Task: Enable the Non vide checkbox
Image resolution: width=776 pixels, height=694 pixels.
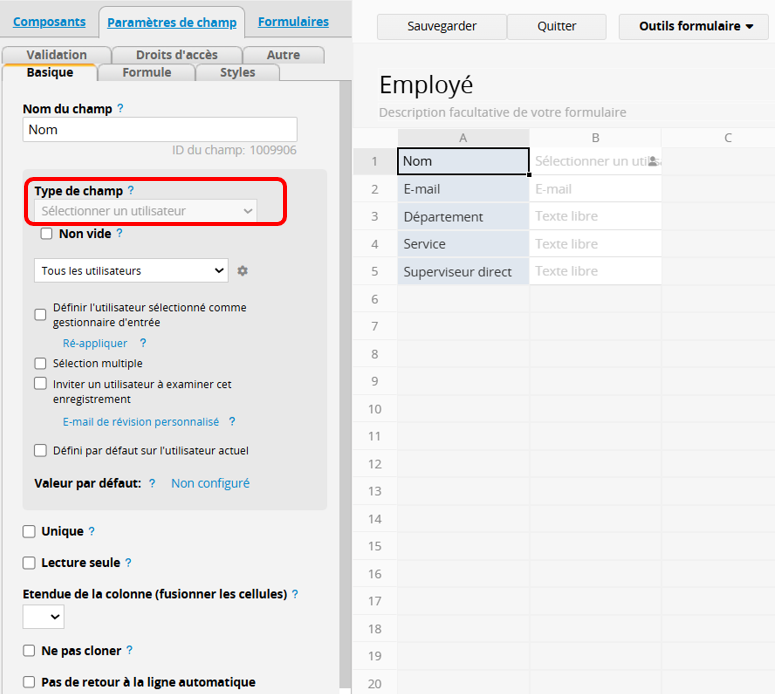Action: pos(46,234)
